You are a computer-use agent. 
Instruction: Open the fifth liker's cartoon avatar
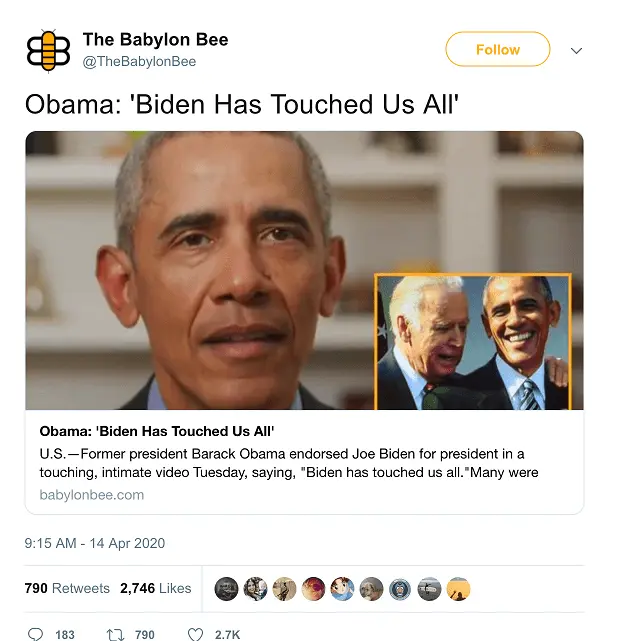click(x=342, y=589)
